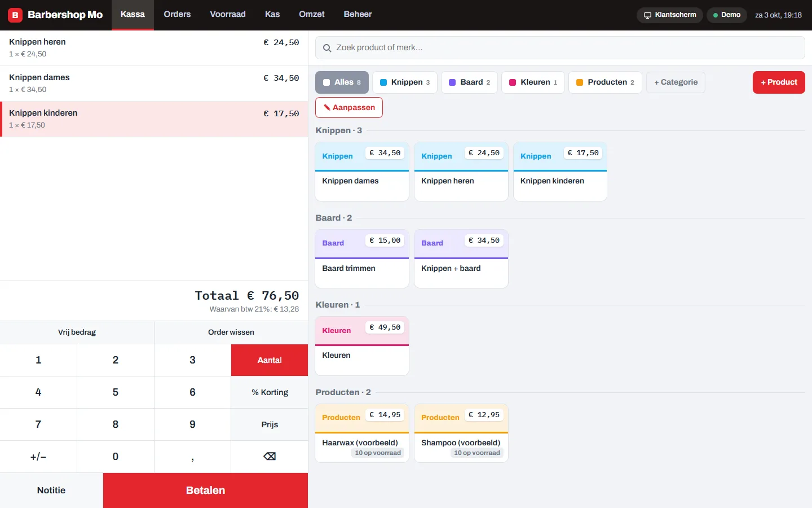Click Order wissen
This screenshot has height=508, width=812.
click(x=231, y=332)
